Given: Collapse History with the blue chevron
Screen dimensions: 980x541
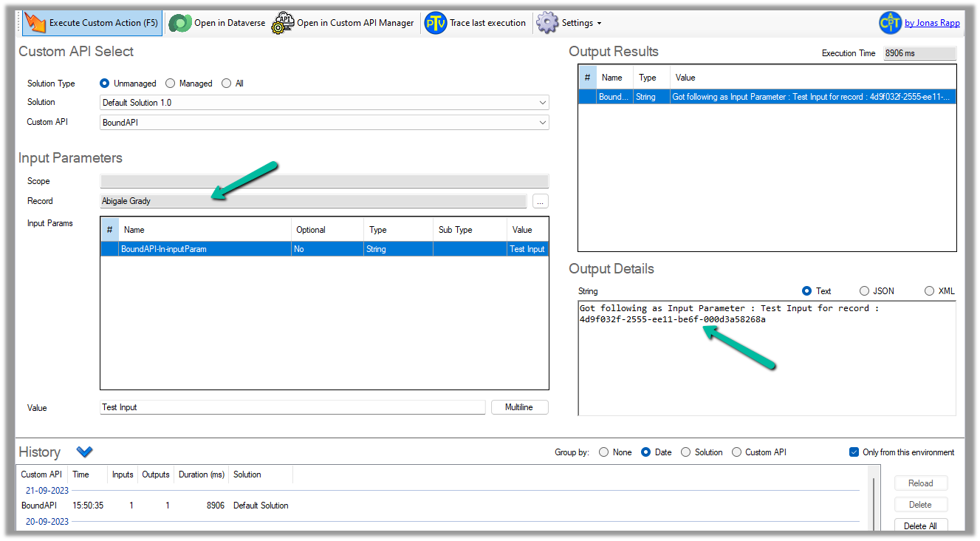Looking at the screenshot, I should click(84, 452).
